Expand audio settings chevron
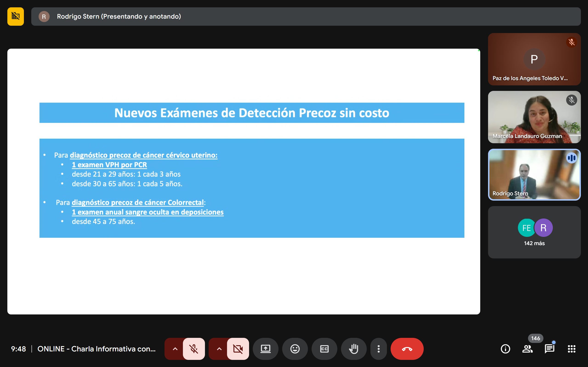588x367 pixels. pyautogui.click(x=175, y=349)
